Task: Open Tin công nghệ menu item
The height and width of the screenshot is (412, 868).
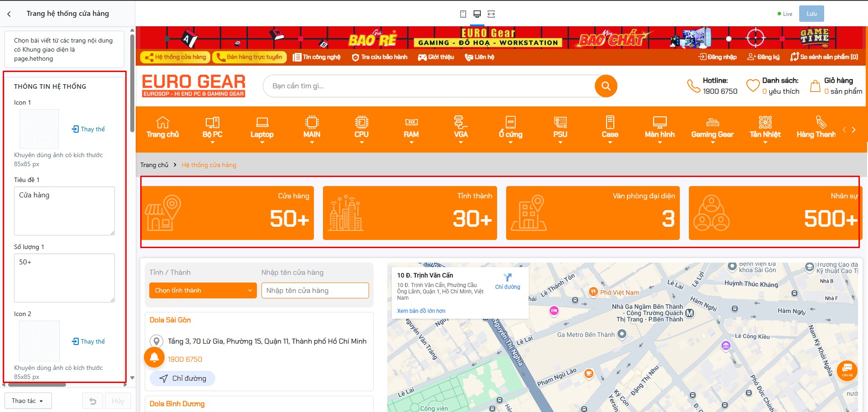Action: tap(317, 57)
